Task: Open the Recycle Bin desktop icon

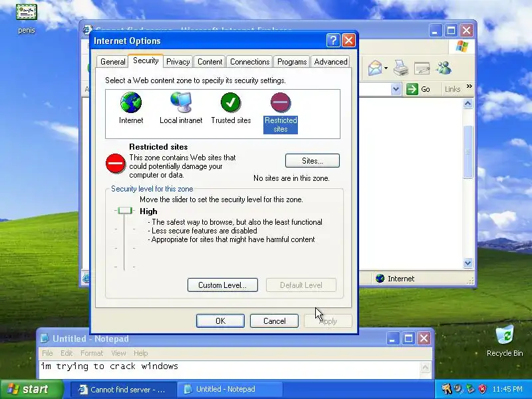Action: (x=505, y=335)
